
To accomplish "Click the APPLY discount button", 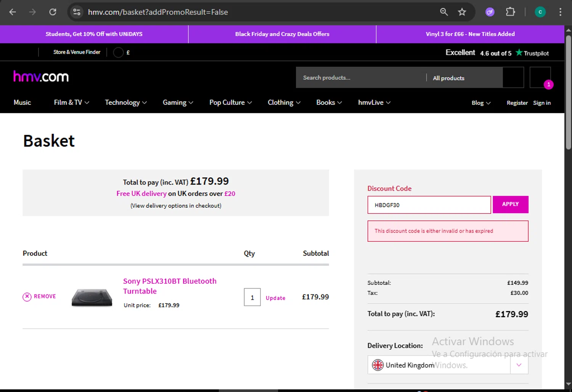I will [x=510, y=204].
